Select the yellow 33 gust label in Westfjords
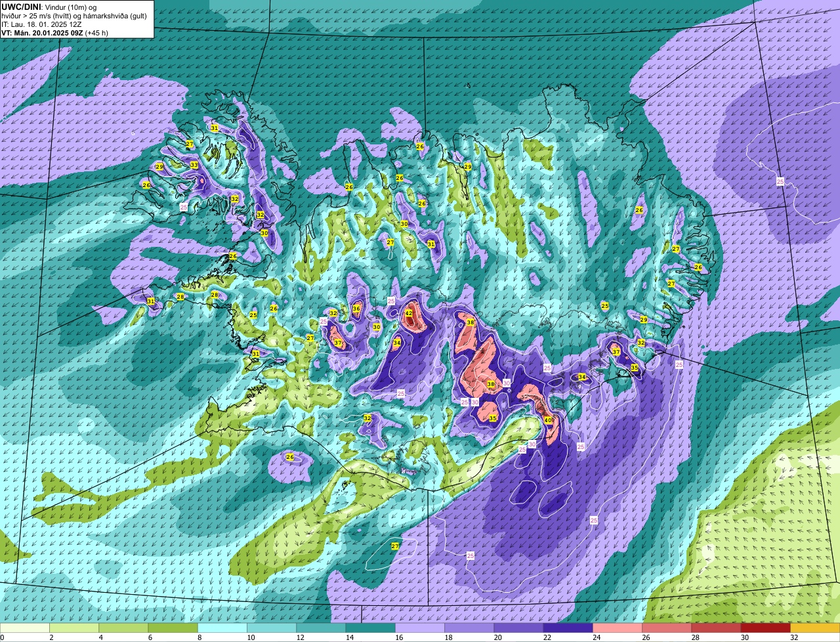 tap(194, 165)
